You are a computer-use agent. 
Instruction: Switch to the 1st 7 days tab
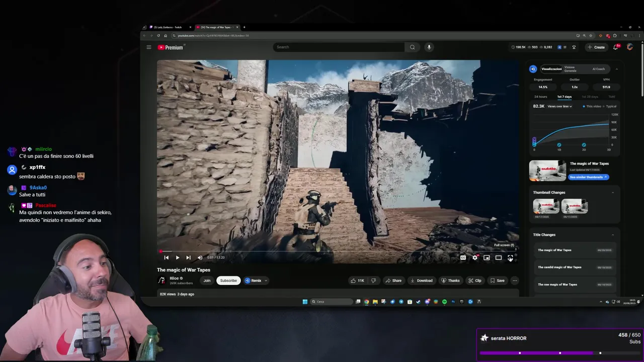click(564, 97)
